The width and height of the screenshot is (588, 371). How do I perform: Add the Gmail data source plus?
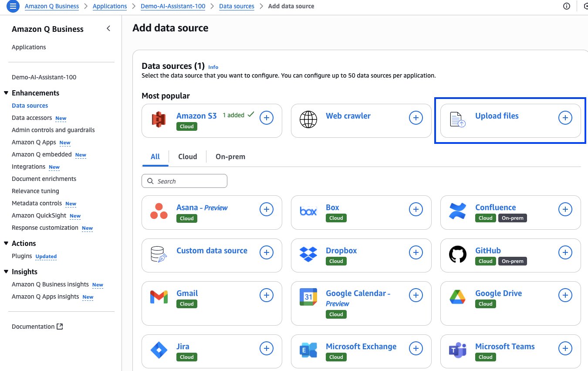(267, 295)
